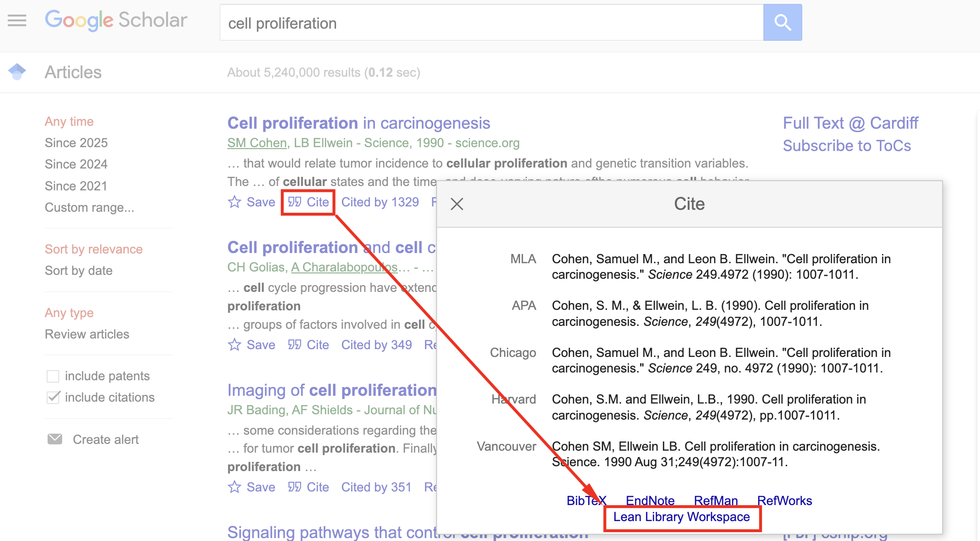
Task: Click Cited by 1329 link
Action: tap(380, 202)
